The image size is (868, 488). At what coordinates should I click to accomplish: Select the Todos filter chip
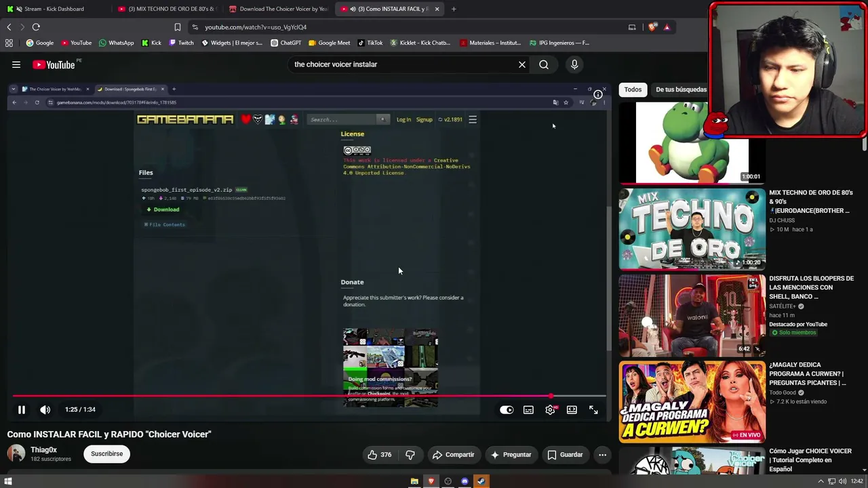(x=633, y=89)
